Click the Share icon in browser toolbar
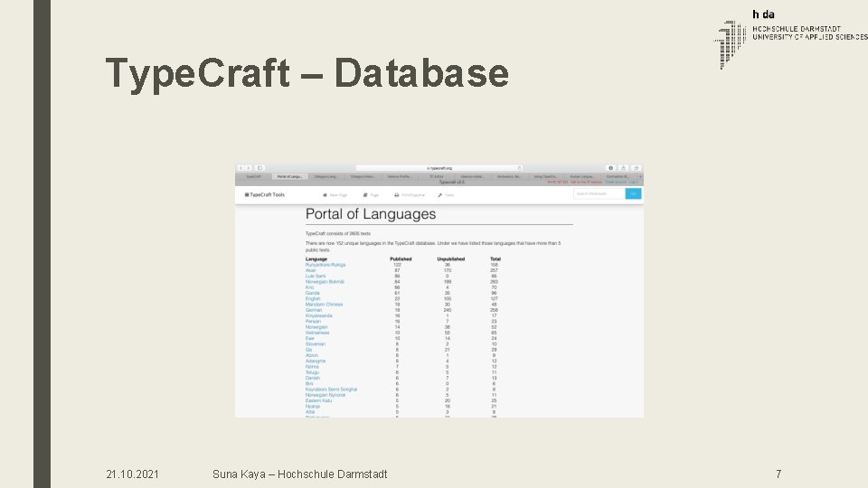 [623, 168]
